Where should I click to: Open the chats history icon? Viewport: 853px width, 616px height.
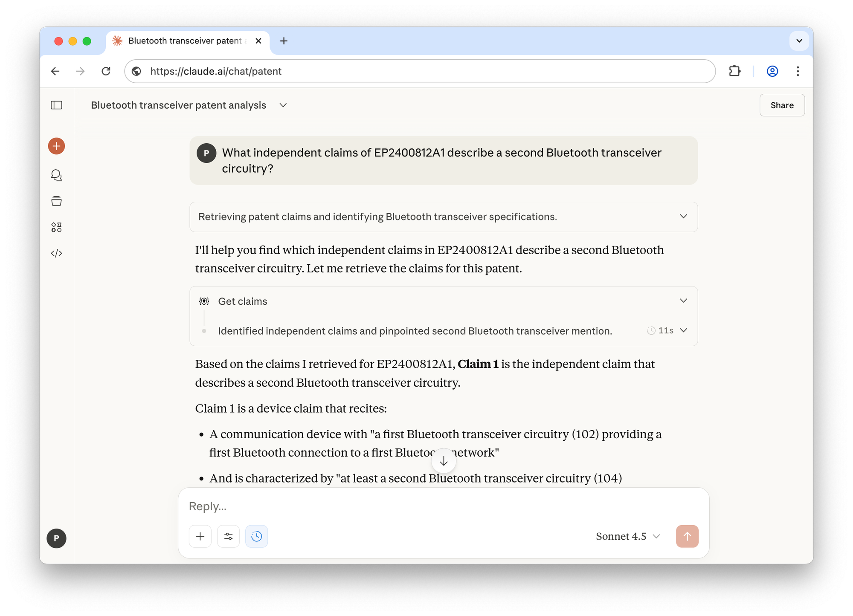point(56,175)
